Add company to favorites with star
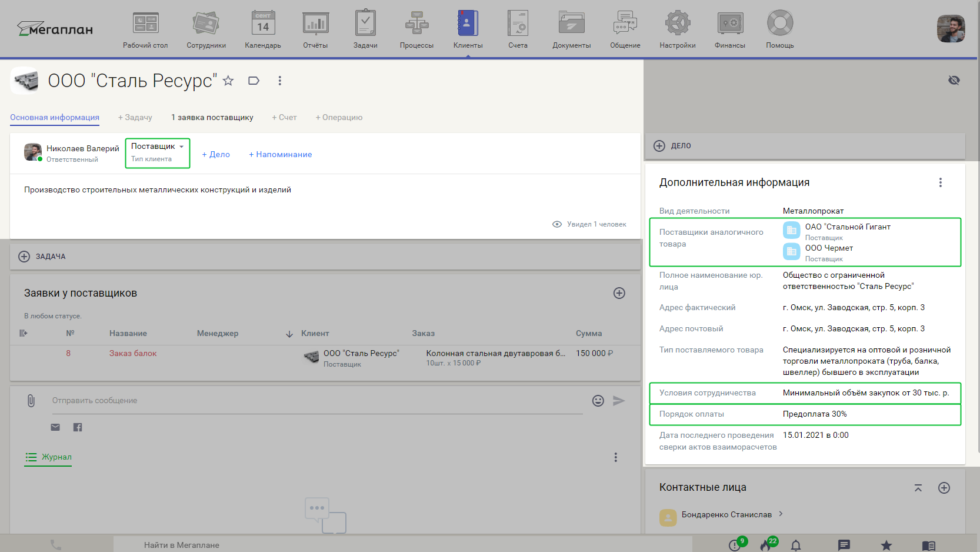Viewport: 980px width, 552px height. (228, 81)
